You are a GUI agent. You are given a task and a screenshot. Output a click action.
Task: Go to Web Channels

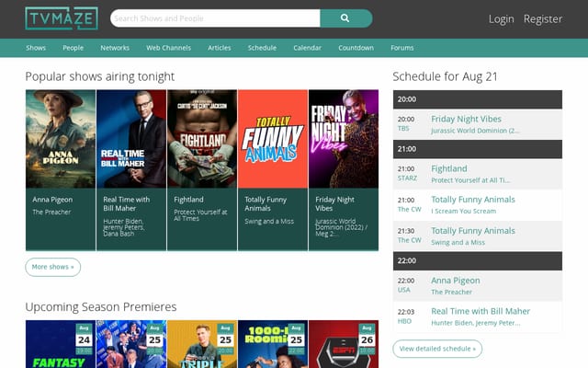168,48
